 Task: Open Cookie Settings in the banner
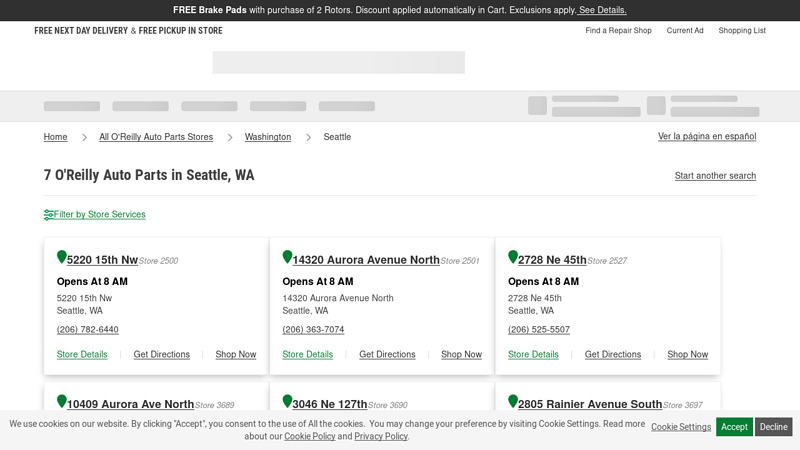coord(681,427)
